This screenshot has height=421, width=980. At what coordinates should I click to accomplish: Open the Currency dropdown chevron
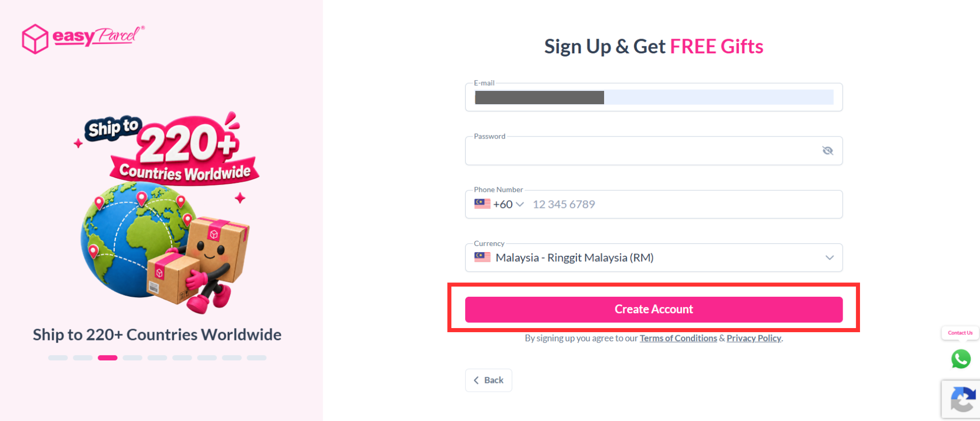pos(829,258)
